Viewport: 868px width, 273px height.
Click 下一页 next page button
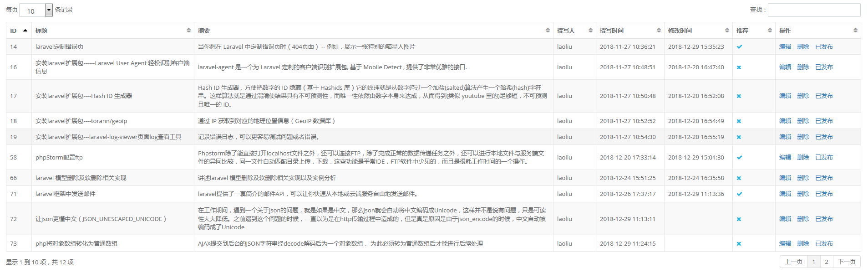coord(847,262)
